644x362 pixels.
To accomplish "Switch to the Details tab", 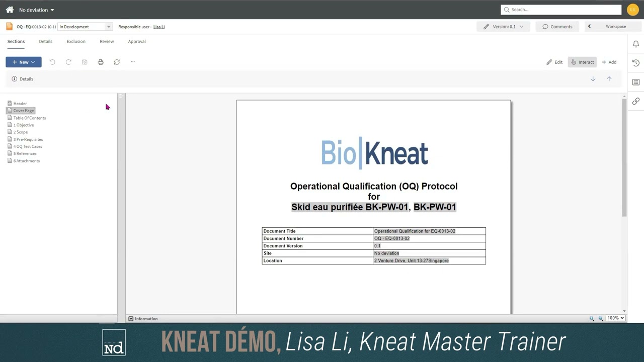I will pyautogui.click(x=46, y=41).
